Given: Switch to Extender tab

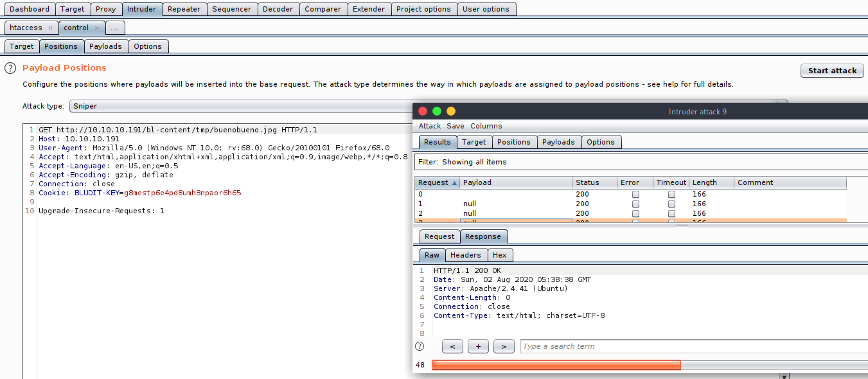Looking at the screenshot, I should pyautogui.click(x=369, y=9).
